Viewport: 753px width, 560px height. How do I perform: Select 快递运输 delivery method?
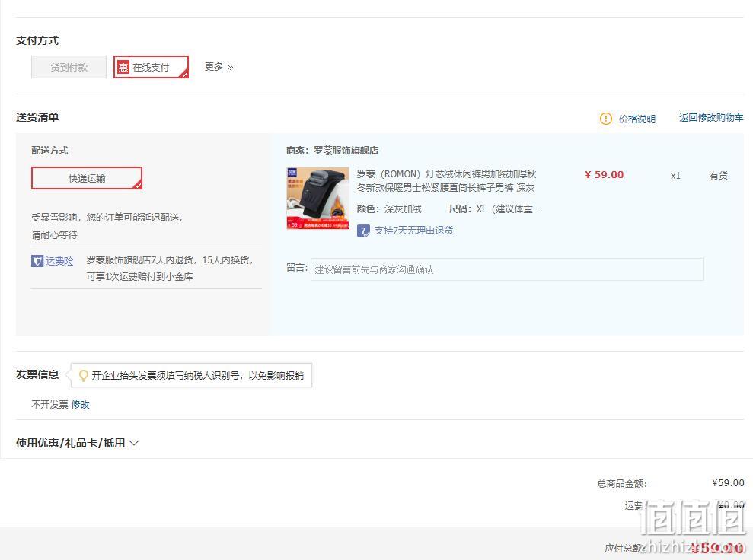pos(87,178)
